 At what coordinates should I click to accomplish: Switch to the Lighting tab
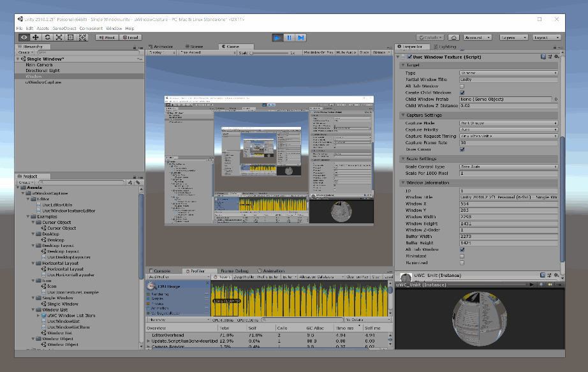(x=445, y=47)
